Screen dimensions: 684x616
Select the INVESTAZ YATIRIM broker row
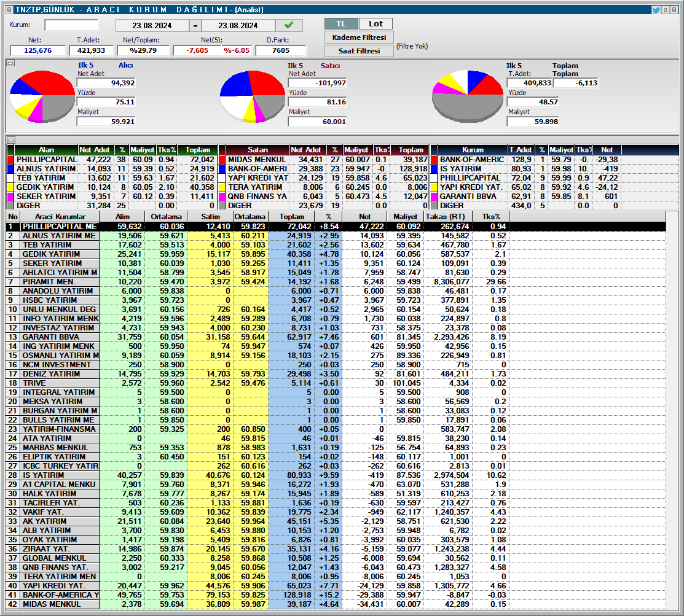336,328
